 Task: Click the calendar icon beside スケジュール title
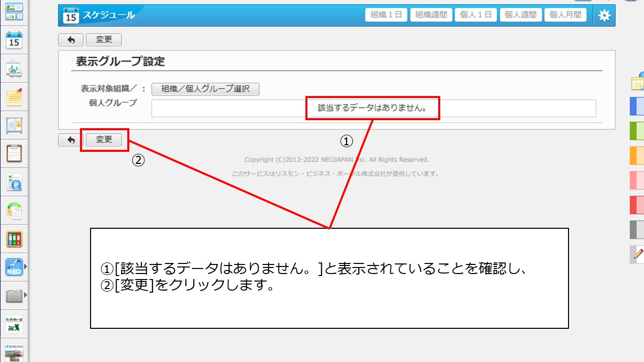tap(71, 16)
